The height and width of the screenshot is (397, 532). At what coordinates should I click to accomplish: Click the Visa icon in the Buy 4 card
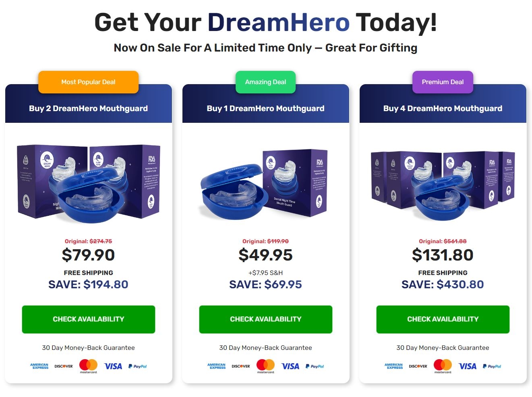click(467, 366)
